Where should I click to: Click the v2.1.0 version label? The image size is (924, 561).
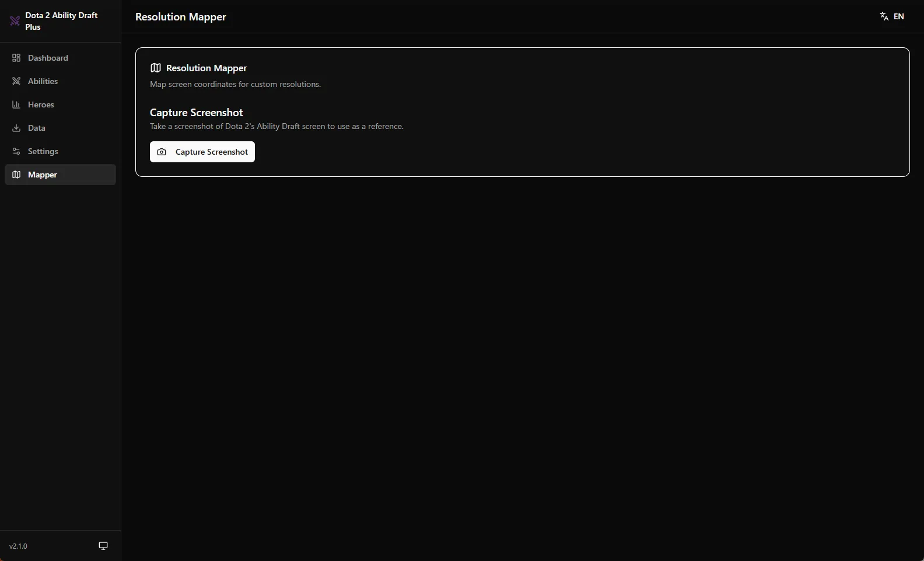click(x=18, y=546)
